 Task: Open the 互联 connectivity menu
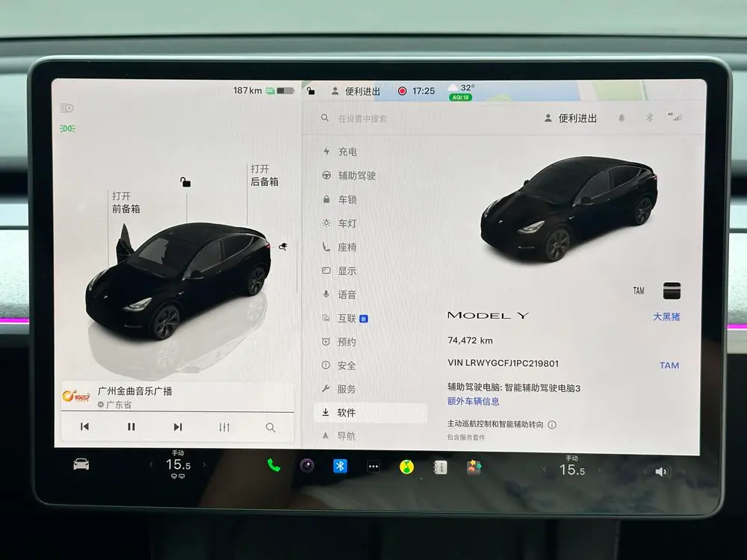tap(345, 318)
